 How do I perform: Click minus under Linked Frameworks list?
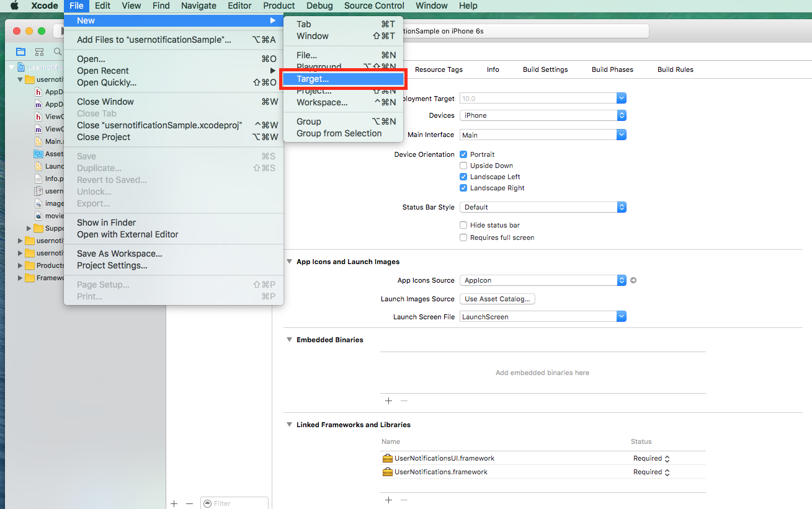pyautogui.click(x=404, y=500)
